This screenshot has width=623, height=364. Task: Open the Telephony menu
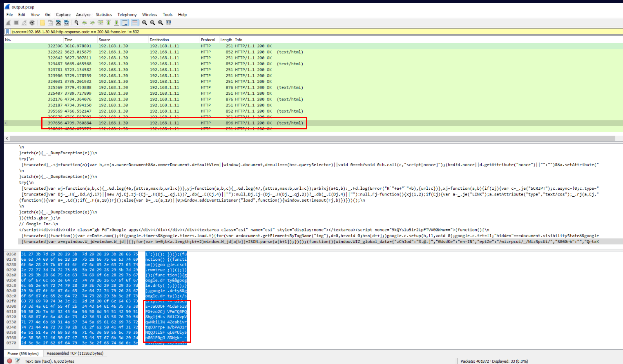coord(127,15)
